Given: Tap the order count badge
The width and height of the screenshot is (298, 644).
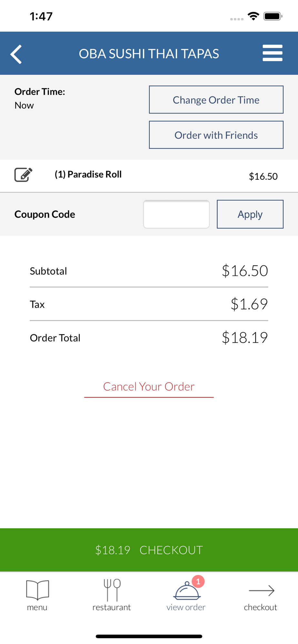Looking at the screenshot, I should pyautogui.click(x=198, y=582).
